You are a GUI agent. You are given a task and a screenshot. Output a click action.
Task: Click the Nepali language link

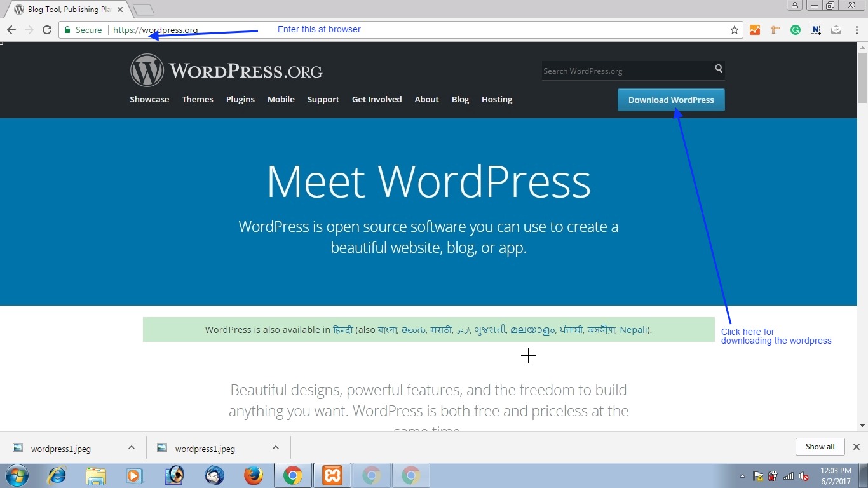[x=634, y=329]
